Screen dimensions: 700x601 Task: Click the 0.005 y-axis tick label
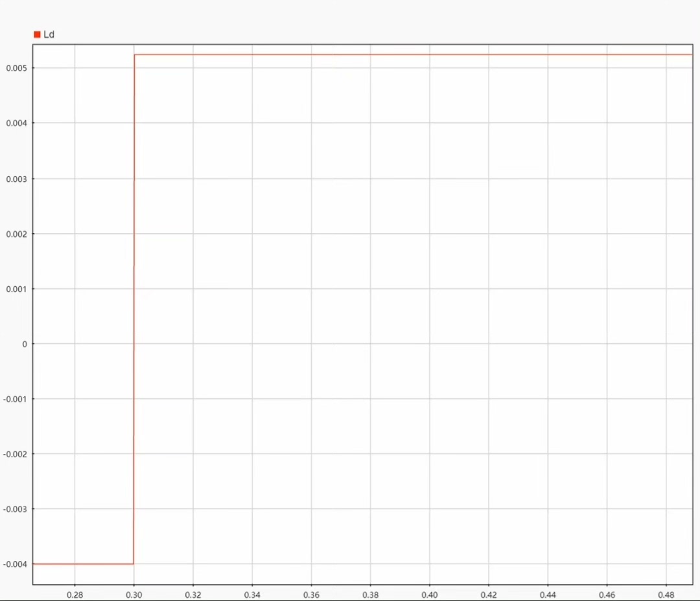(x=16, y=68)
